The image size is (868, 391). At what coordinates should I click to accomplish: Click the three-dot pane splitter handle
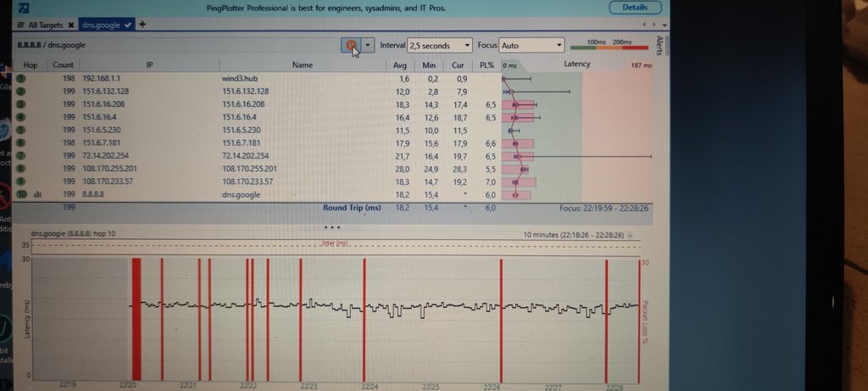click(332, 226)
